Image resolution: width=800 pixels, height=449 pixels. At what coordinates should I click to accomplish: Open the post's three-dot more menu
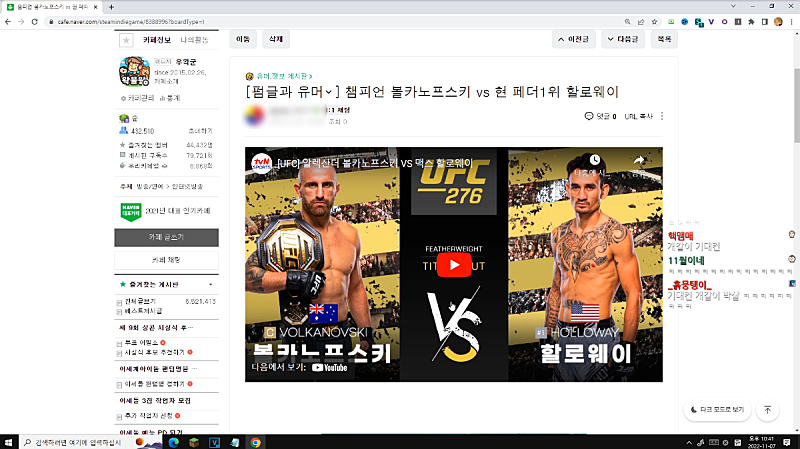[662, 116]
